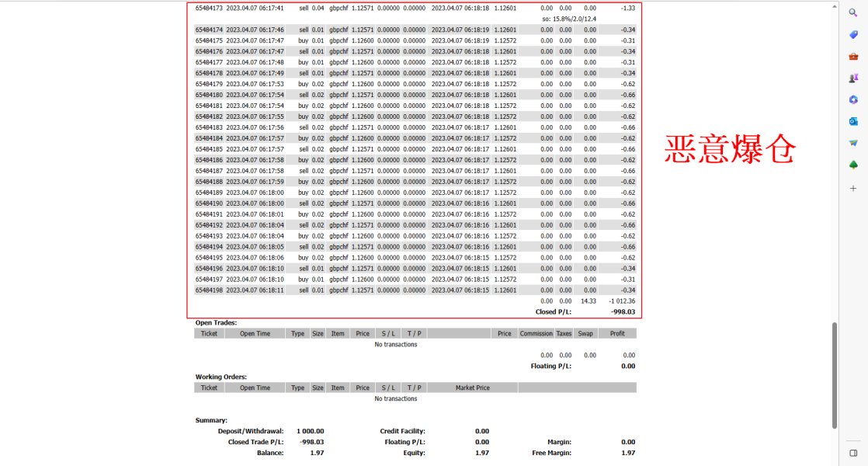Click the total profit -1 012.36
The height and width of the screenshot is (466, 868).
622,301
